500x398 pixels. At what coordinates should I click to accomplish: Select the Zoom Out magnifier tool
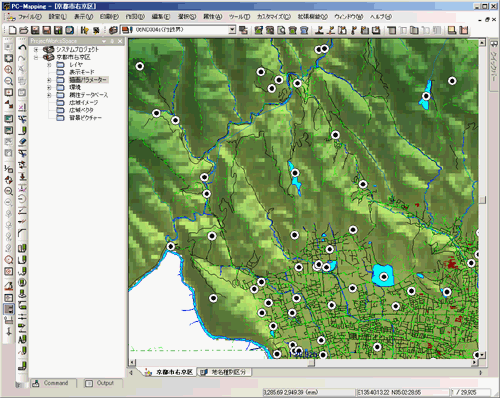(x=9, y=81)
